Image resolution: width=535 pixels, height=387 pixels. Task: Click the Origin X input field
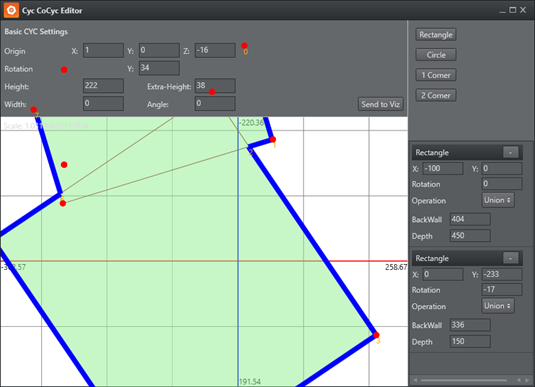[x=103, y=51]
